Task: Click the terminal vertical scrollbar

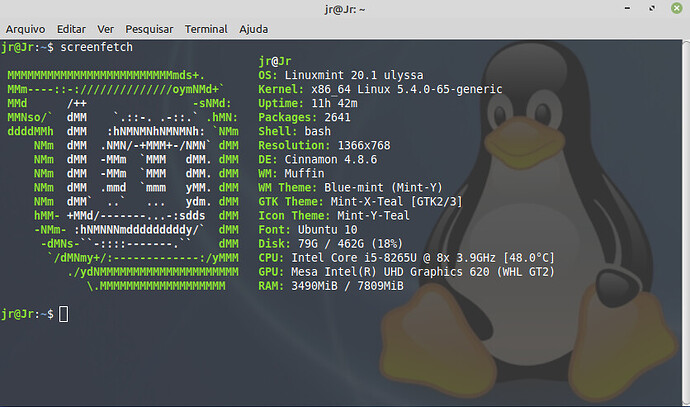Action: pos(686,222)
